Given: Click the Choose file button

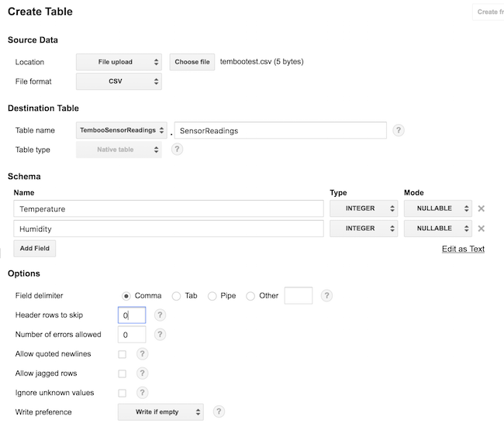Looking at the screenshot, I should (x=192, y=62).
